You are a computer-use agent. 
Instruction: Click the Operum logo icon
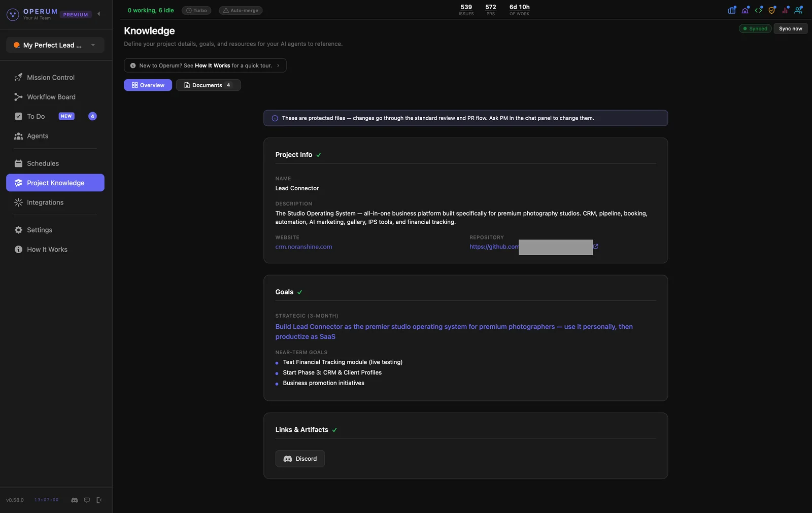coord(13,14)
